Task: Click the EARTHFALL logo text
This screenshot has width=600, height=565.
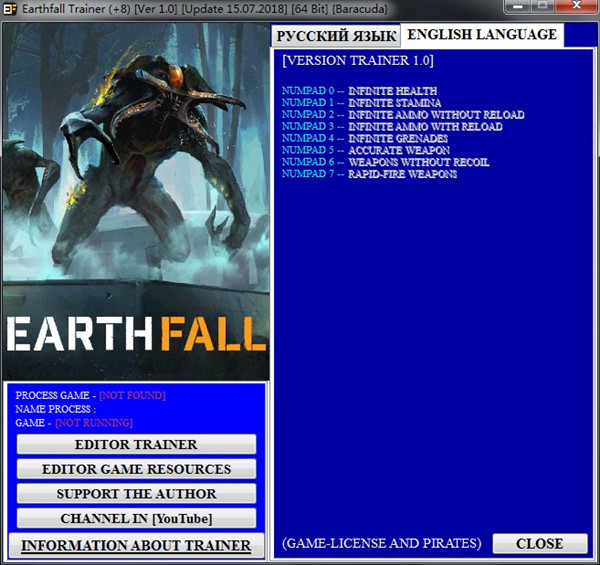Action: pyautogui.click(x=136, y=333)
